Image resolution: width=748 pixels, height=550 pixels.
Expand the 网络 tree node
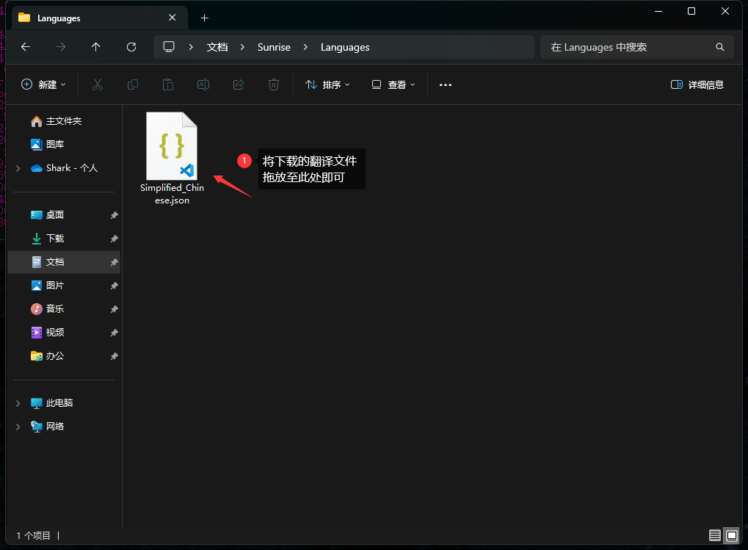pyautogui.click(x=18, y=426)
